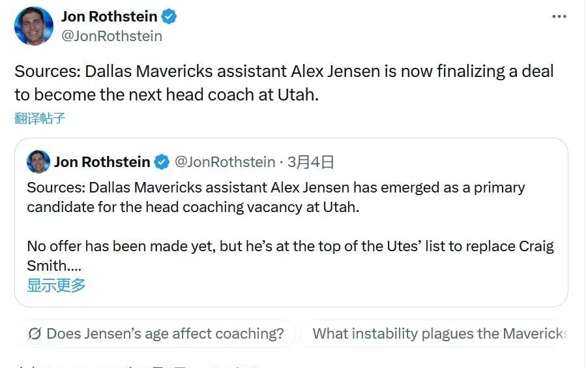This screenshot has height=368, width=588.
Task: Expand the quoted post with 显示更多
Action: click(56, 285)
